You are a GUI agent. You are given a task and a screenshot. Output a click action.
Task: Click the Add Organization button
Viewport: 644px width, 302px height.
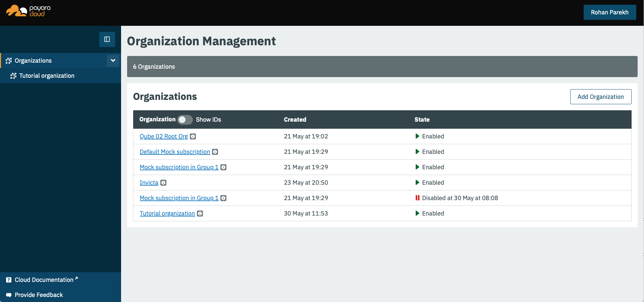click(x=600, y=97)
